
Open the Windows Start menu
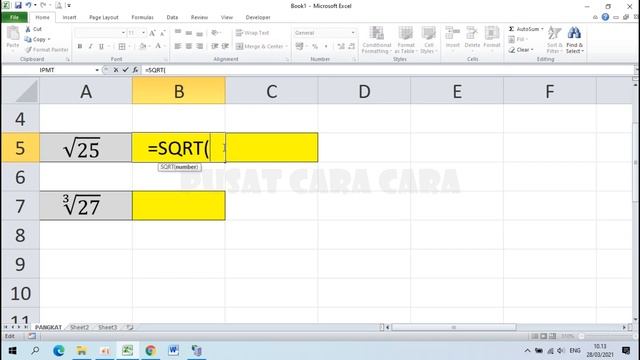tap(12, 351)
